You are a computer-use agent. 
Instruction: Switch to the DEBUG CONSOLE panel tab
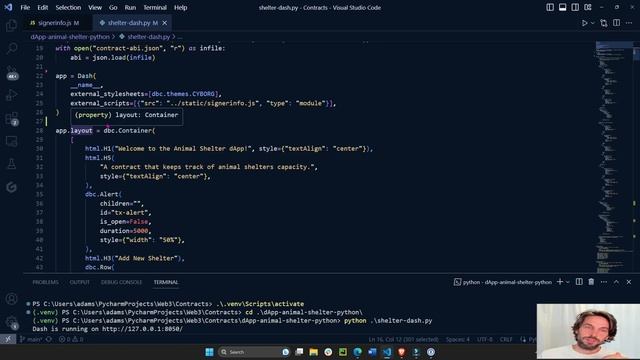(121, 282)
